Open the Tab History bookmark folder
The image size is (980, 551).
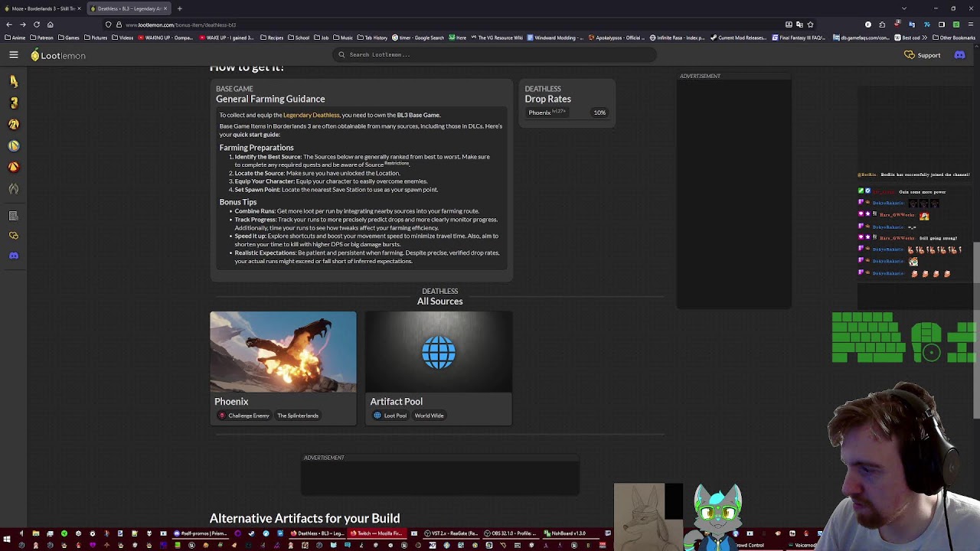coord(373,37)
